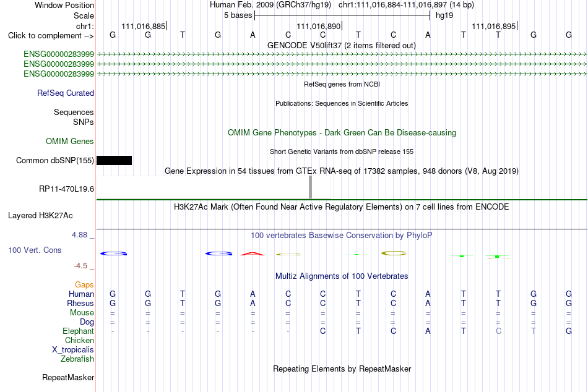The width and height of the screenshot is (588, 392).
Task: Open the GTEx Gene Expression track title
Action: 342,171
